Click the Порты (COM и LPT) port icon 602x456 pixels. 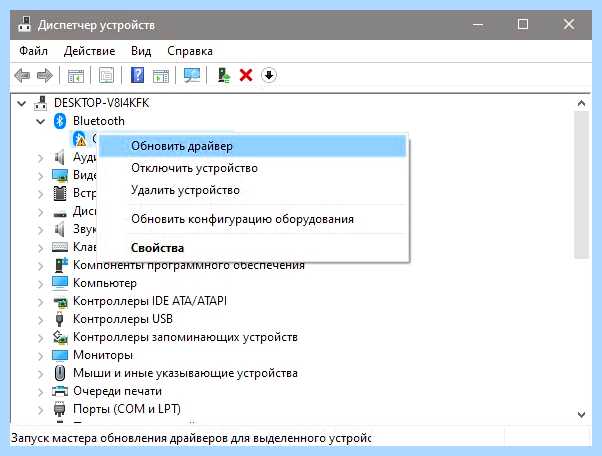[x=60, y=409]
